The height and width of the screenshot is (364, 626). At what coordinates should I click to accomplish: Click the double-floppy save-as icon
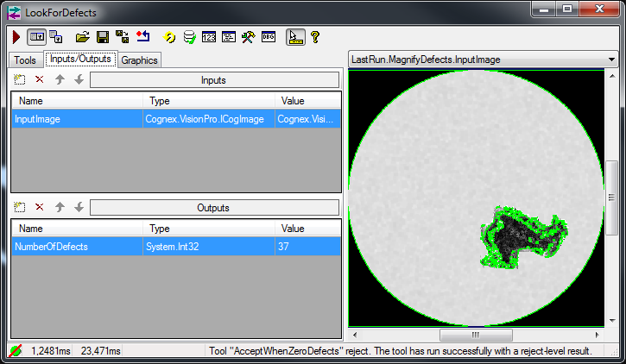pyautogui.click(x=122, y=37)
